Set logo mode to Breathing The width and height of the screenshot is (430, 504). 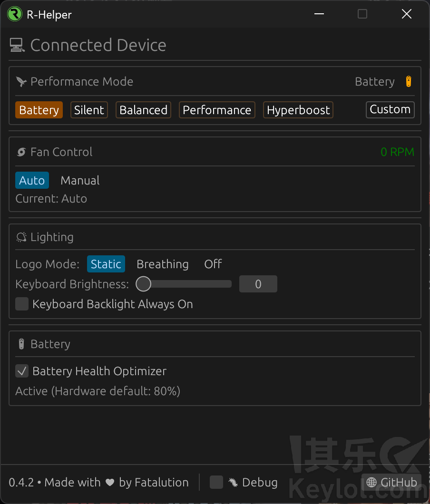pos(162,264)
